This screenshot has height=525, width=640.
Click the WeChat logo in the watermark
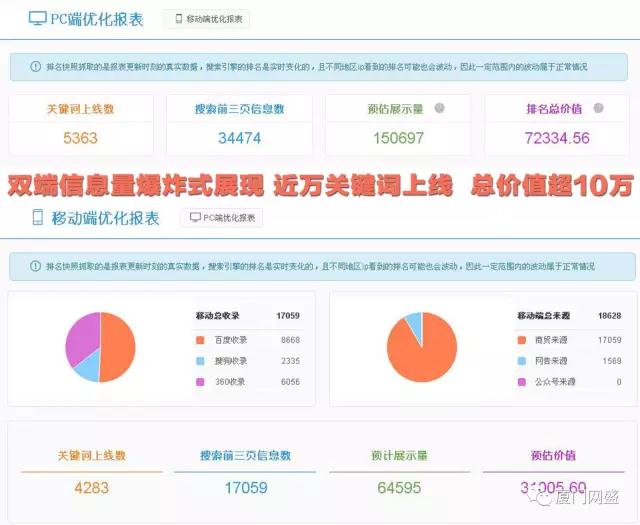546,493
